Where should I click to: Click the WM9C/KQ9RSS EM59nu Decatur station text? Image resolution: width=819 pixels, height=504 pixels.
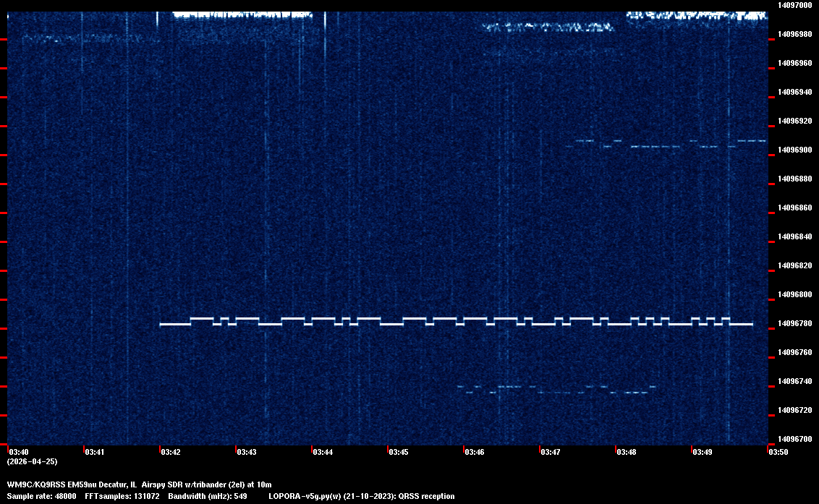coord(72,484)
